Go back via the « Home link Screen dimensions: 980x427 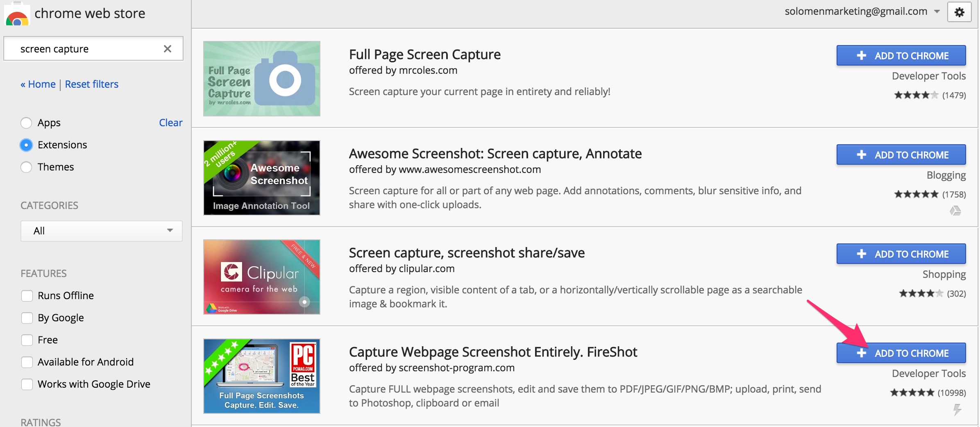point(38,84)
